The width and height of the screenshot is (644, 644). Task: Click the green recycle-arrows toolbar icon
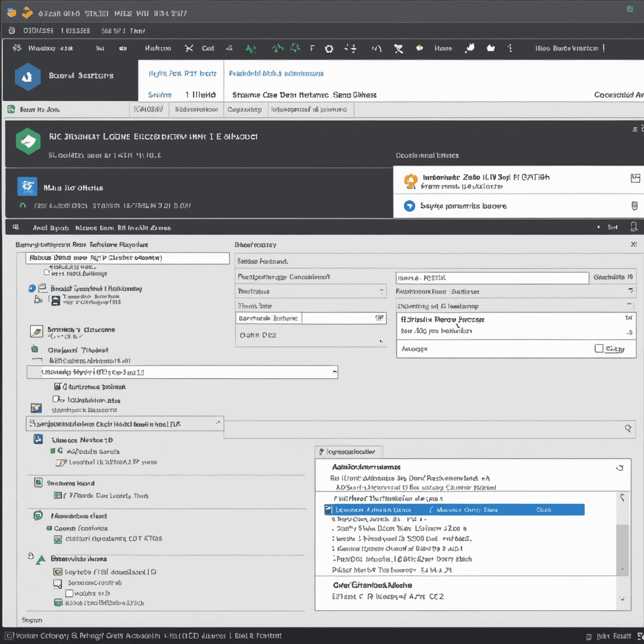pyautogui.click(x=296, y=48)
